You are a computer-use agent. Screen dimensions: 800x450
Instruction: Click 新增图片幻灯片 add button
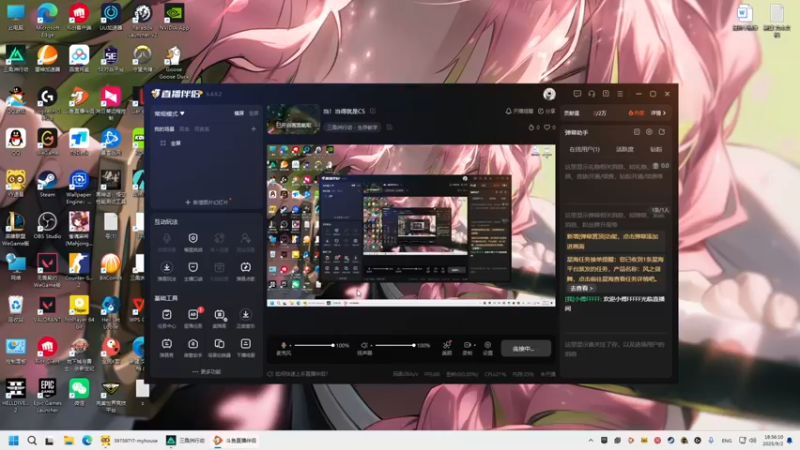[207, 202]
